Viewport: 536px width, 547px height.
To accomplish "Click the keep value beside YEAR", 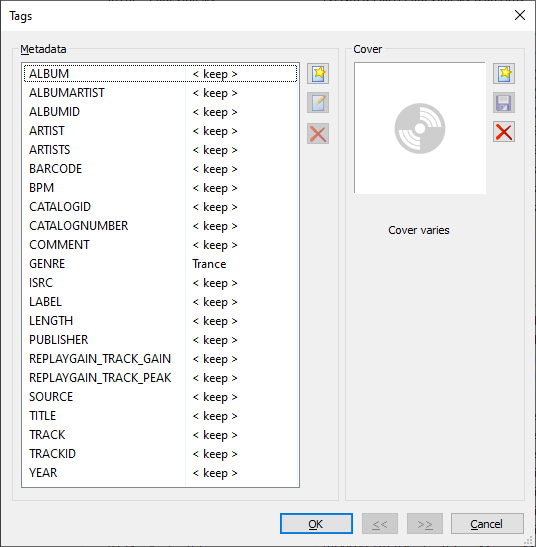I will click(x=215, y=473).
